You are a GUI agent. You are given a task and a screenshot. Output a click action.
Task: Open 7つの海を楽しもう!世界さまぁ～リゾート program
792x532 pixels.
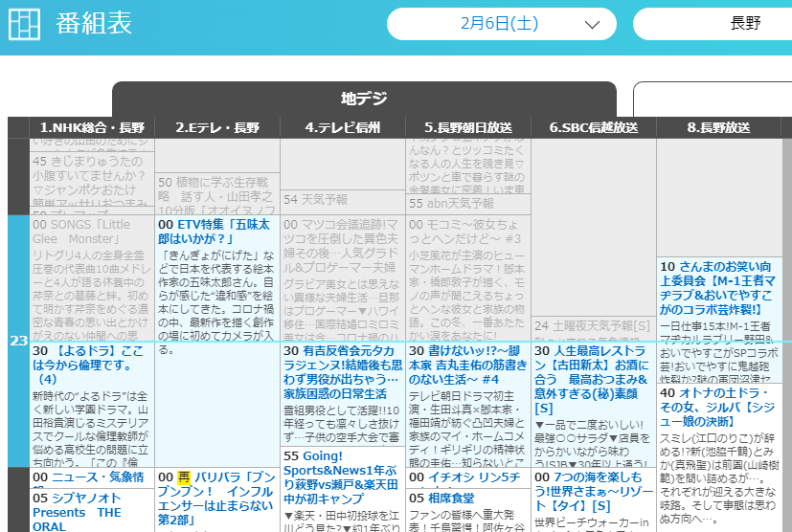594,491
